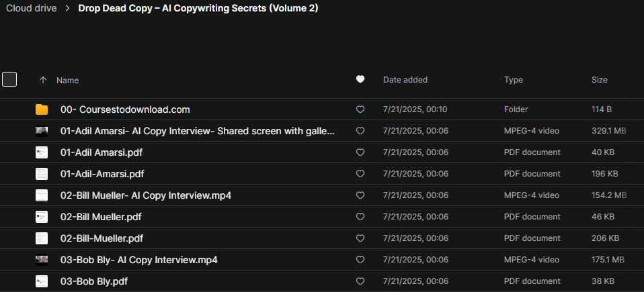
Task: Open the 00- Coursestodownload.com folder icon
Action: [x=42, y=109]
